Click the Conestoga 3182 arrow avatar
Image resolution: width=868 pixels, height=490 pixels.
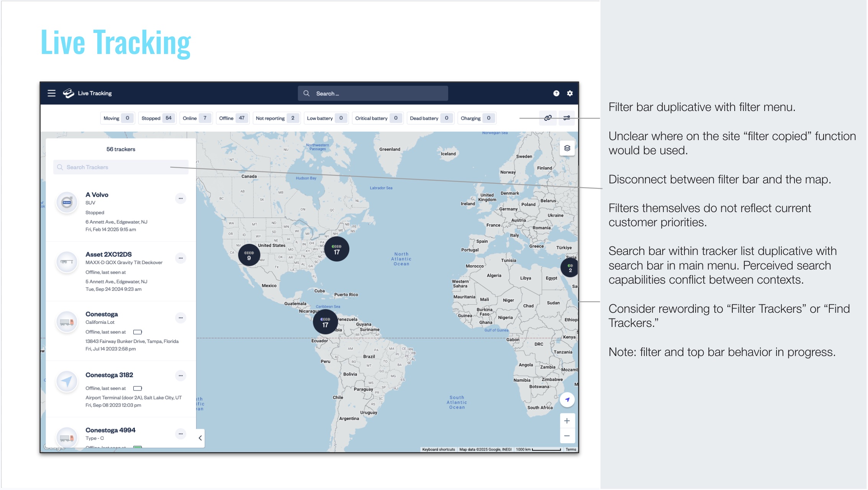pos(67,381)
